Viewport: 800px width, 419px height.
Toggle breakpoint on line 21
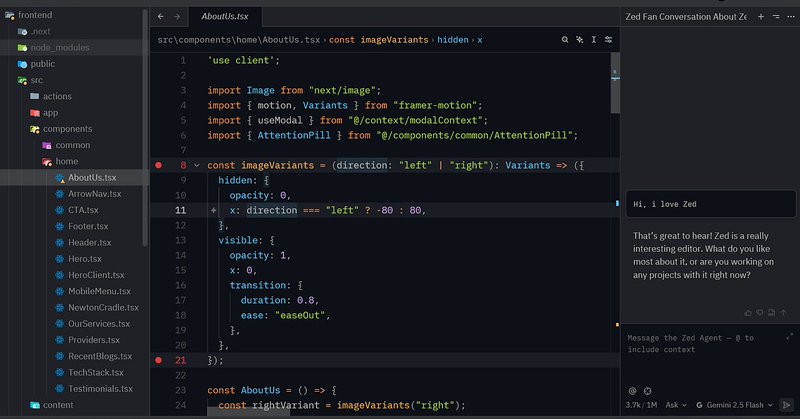coord(159,360)
